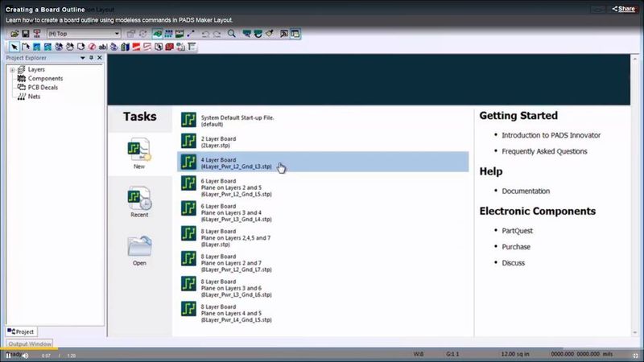The height and width of the screenshot is (362, 644).
Task: Click the list-lines icon ending second toolbar
Action: 192,47
